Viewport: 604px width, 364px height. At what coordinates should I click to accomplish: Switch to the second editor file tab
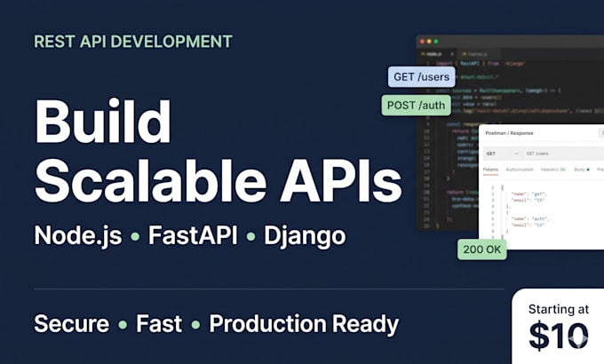478,54
